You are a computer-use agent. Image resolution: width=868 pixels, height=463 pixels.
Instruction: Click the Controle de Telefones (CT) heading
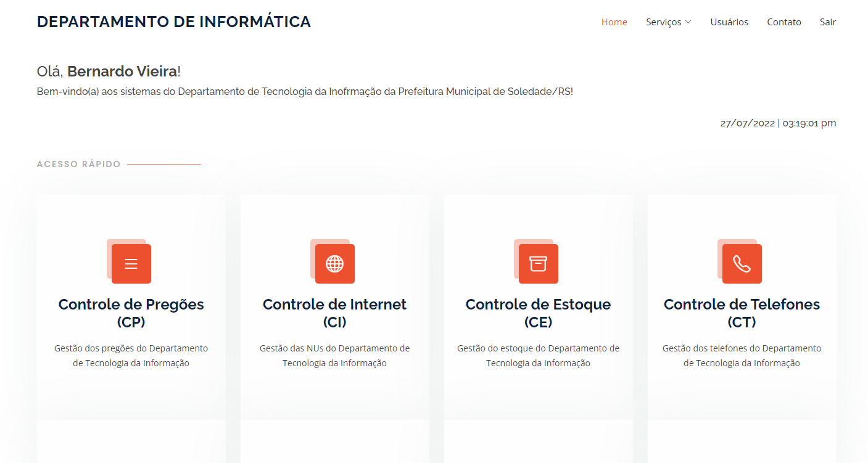pyautogui.click(x=742, y=313)
